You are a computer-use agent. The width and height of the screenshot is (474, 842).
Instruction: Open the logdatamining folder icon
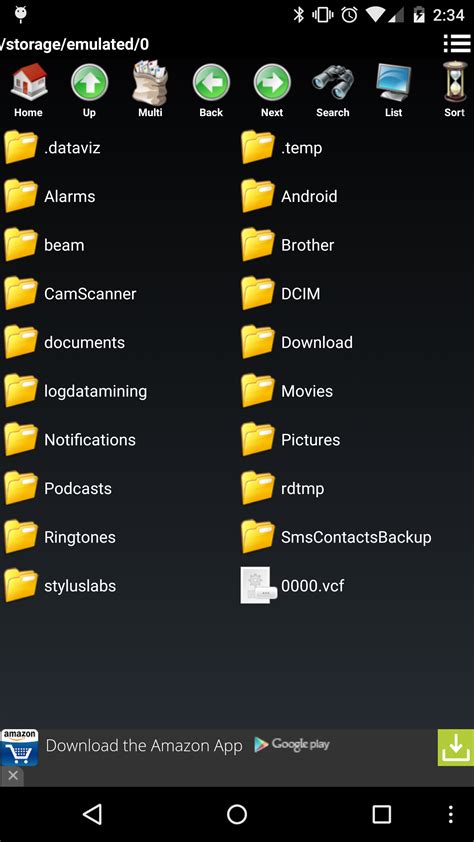click(x=21, y=391)
